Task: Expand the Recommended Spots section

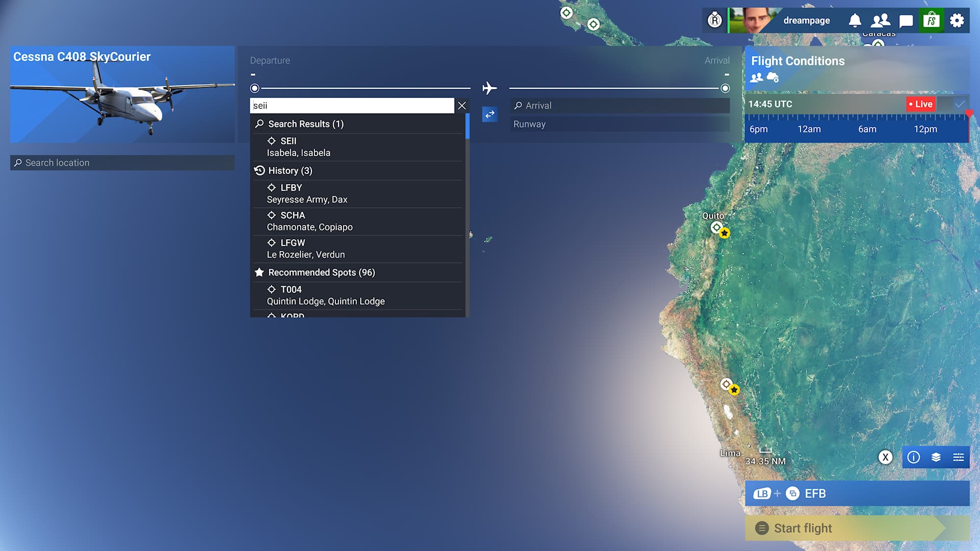Action: [x=322, y=272]
